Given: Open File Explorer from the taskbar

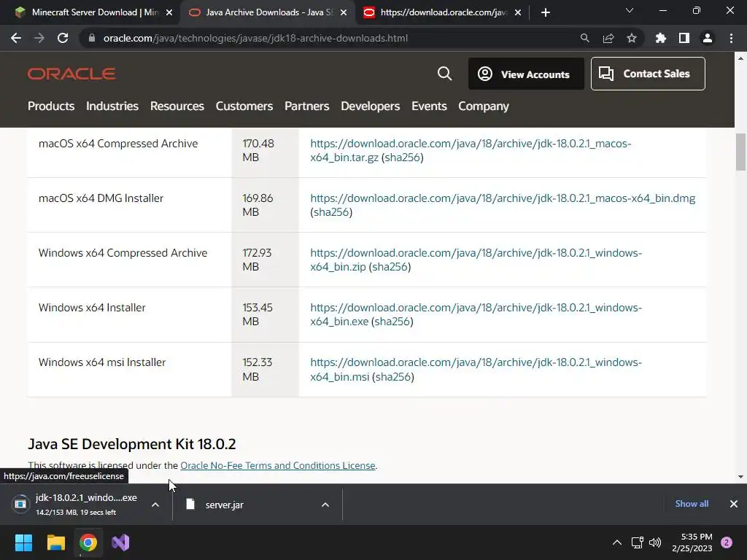Looking at the screenshot, I should coord(55,542).
